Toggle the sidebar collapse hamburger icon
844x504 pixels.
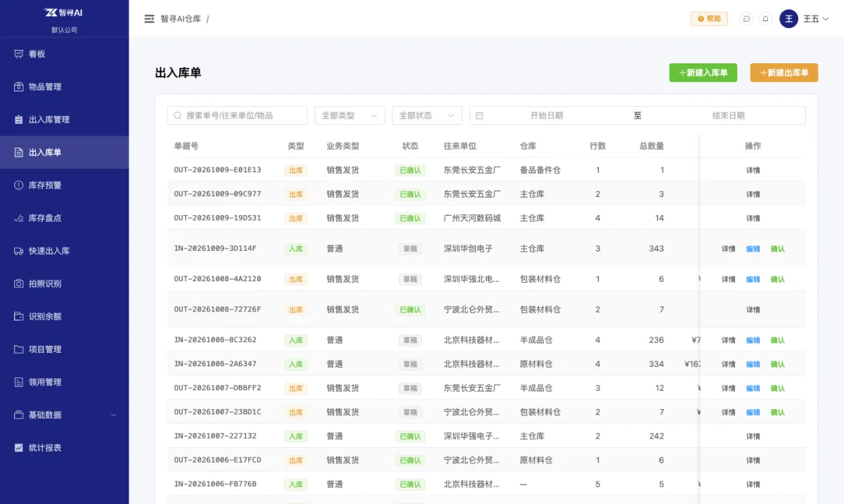[149, 19]
